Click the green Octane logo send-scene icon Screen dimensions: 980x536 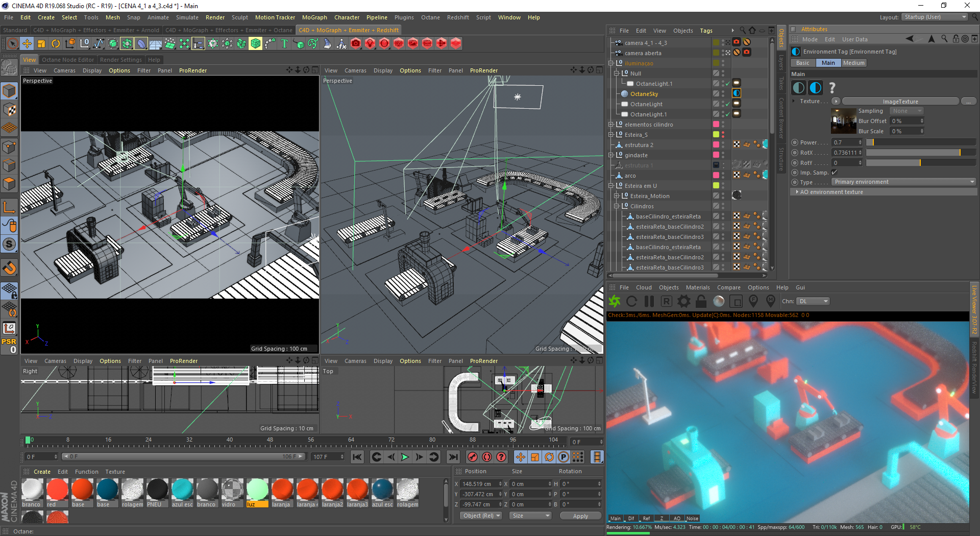tap(615, 301)
